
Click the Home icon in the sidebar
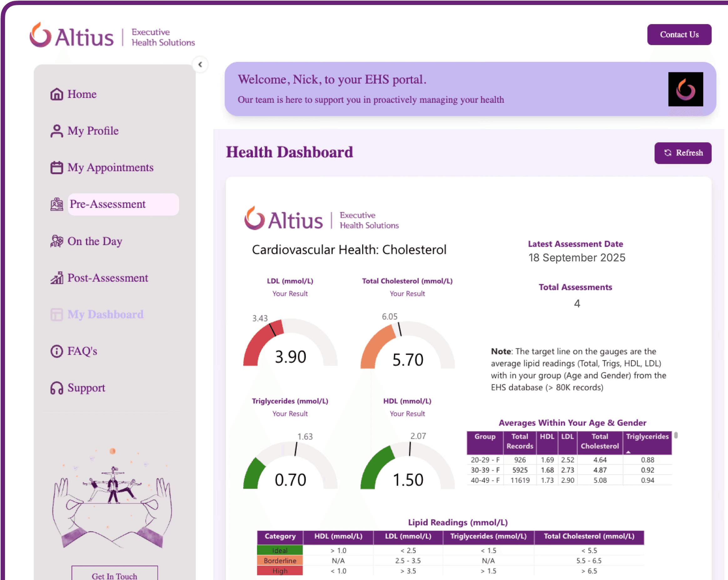[x=56, y=94]
